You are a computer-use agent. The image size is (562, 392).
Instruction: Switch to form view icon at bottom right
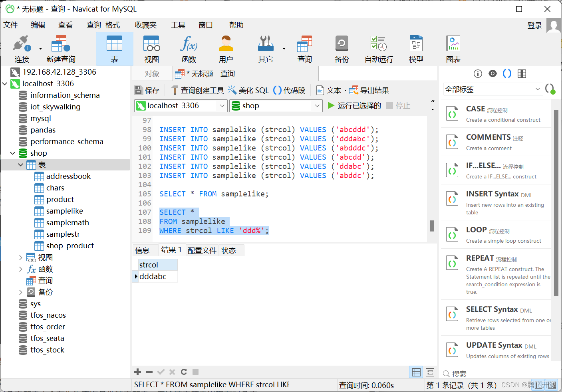tap(430, 372)
